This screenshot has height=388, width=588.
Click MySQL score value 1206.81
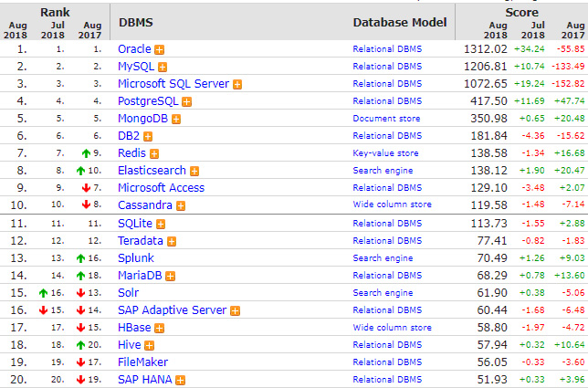point(486,67)
